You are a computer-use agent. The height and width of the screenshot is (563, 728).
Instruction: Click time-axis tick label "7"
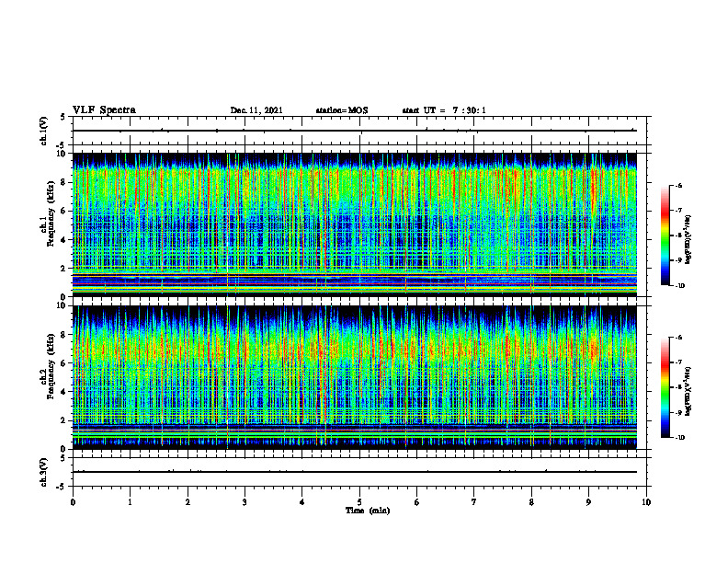tap(474, 502)
